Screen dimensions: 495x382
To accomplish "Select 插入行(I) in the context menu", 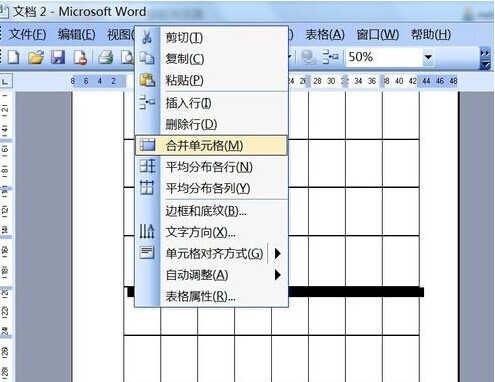I will point(211,103).
